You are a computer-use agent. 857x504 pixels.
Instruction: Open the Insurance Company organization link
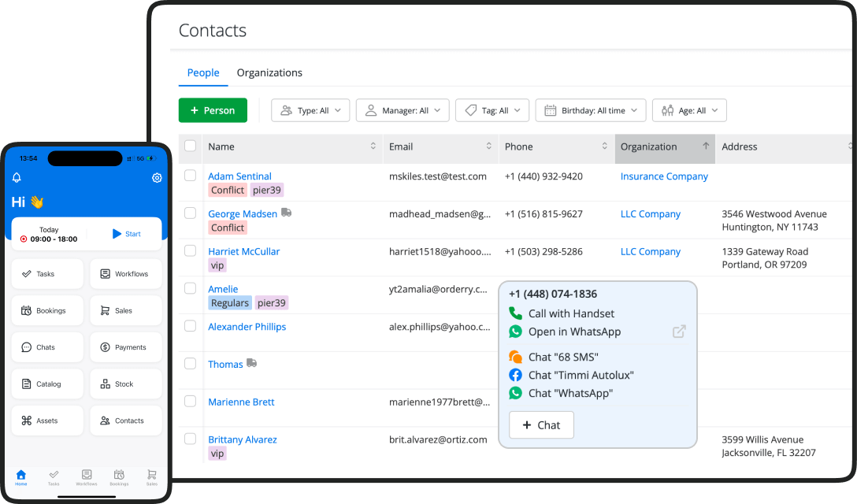coord(664,176)
